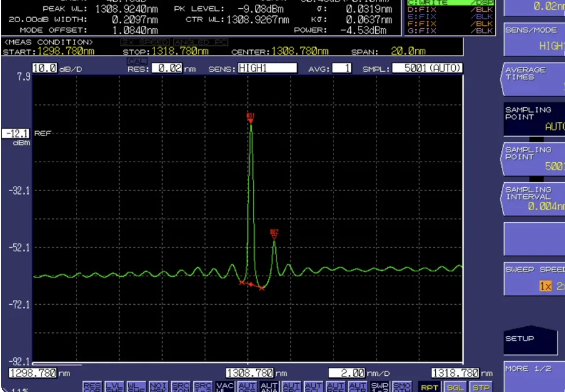Image resolution: width=565 pixels, height=392 pixels.
Task: Open the SETUP menu tab
Action: [x=530, y=340]
